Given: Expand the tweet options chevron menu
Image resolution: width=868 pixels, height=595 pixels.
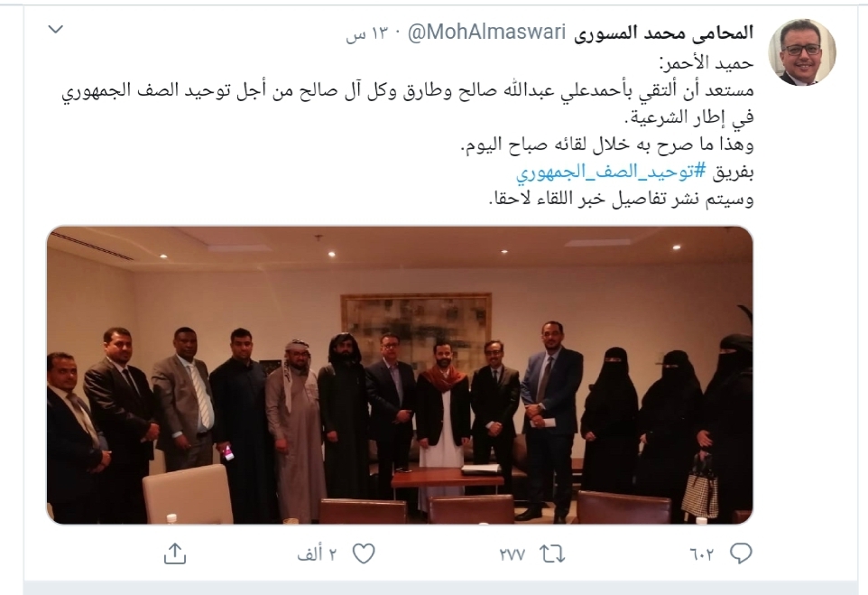Looking at the screenshot, I should point(56,29).
